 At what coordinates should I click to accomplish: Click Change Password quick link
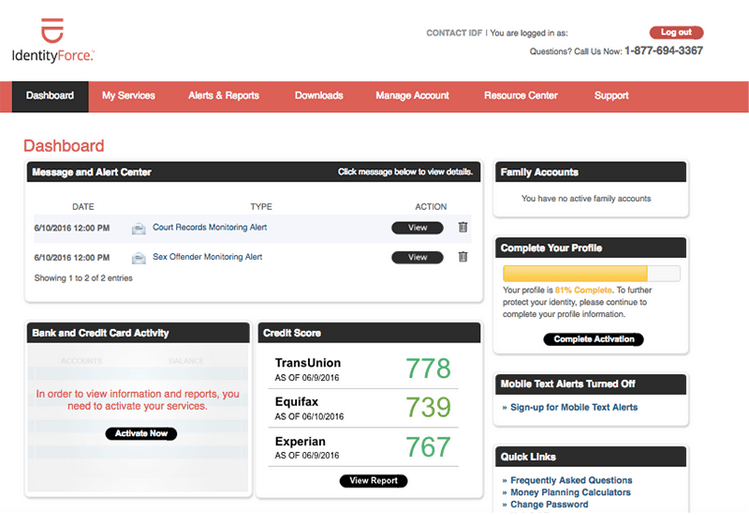549,504
